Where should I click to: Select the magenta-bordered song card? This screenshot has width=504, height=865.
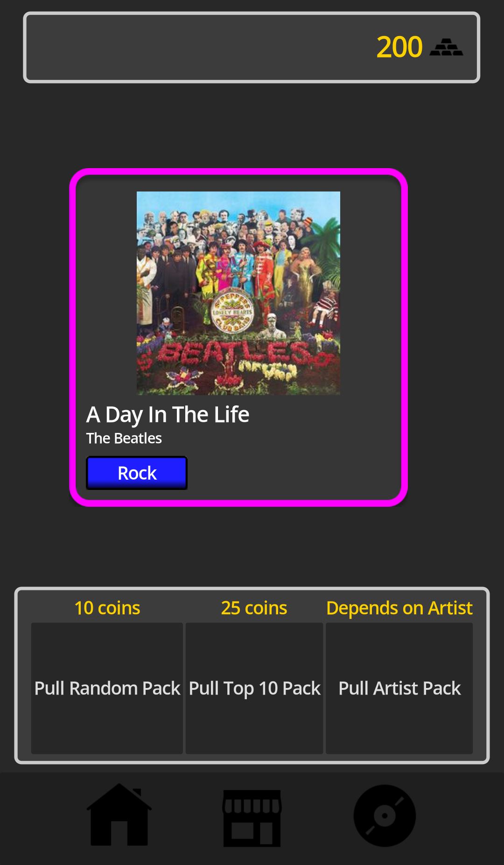point(238,337)
